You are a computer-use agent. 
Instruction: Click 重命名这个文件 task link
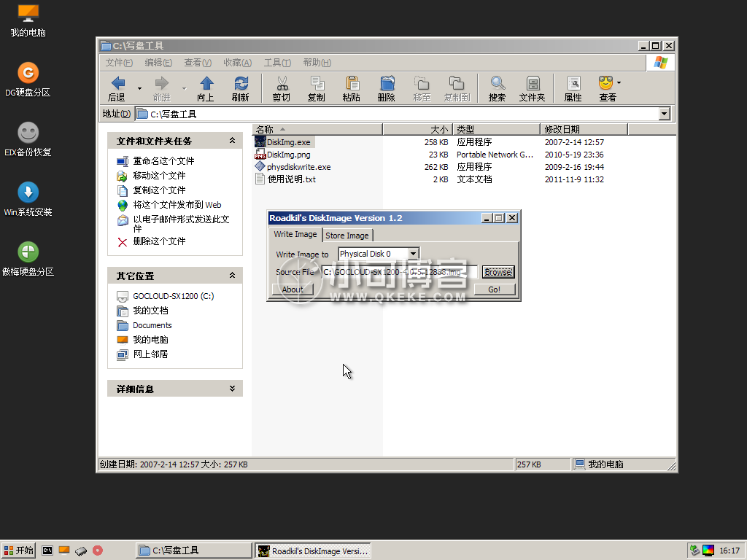tap(163, 161)
